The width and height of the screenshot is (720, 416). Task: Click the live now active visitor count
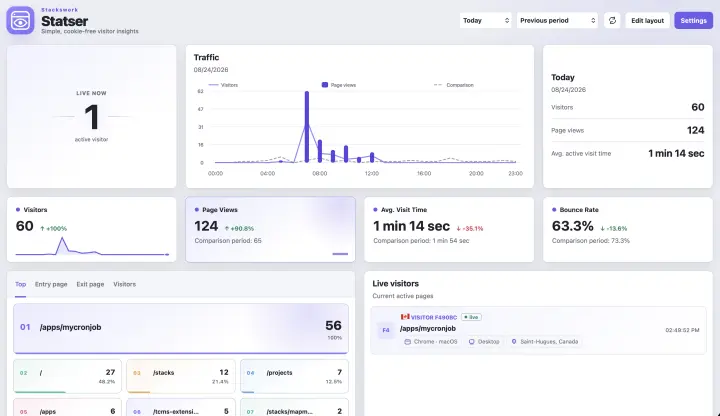[x=91, y=117]
